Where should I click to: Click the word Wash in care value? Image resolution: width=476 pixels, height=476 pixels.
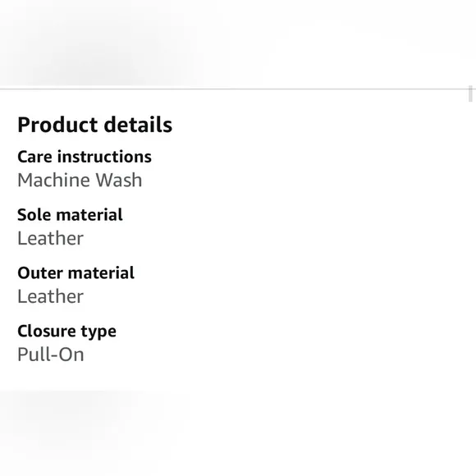[119, 180]
